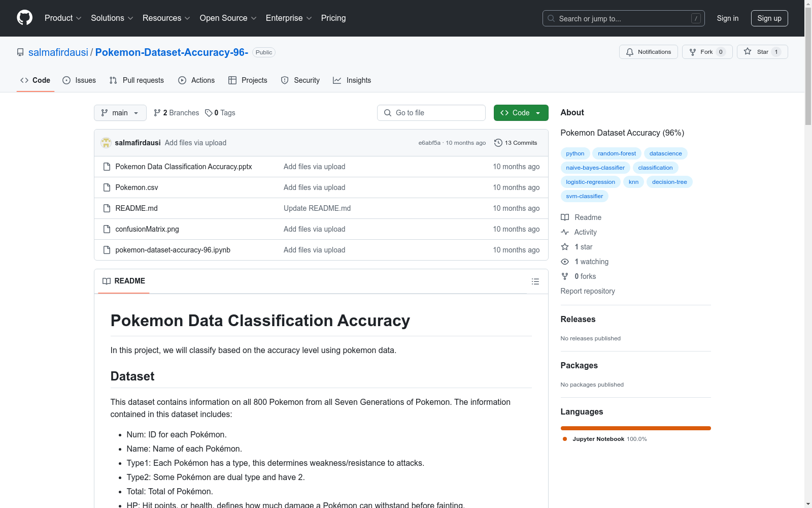Click the GitHub logo icon
Screen dimensions: 812x508
point(24,18)
